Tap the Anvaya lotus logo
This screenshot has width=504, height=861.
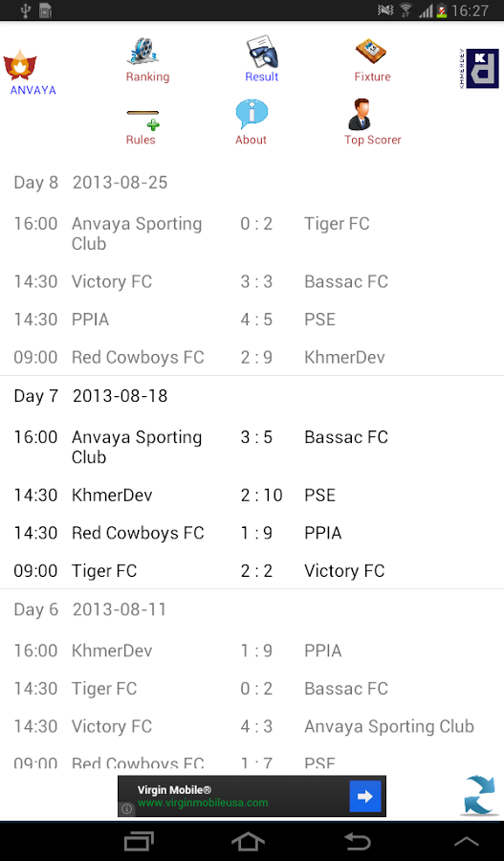pos(20,65)
